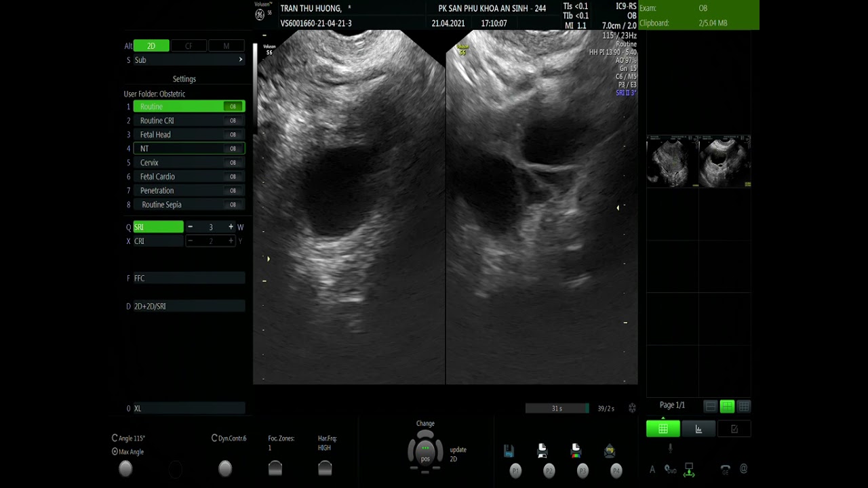Click the GE phone support icon
This screenshot has width=868, height=488.
(725, 469)
